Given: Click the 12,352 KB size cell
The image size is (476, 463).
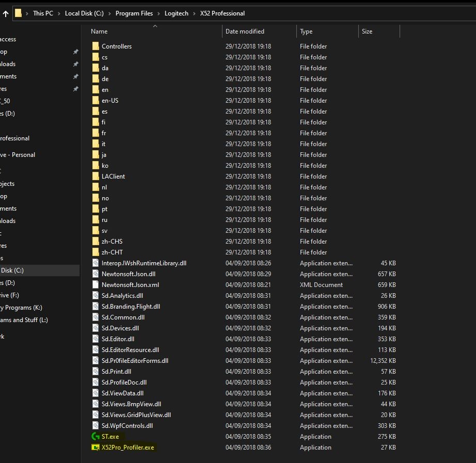Looking at the screenshot, I should [383, 361].
